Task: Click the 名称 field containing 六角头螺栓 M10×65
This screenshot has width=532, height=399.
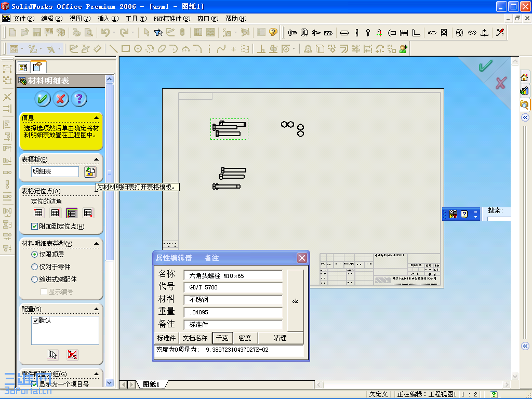Action: tap(232, 276)
